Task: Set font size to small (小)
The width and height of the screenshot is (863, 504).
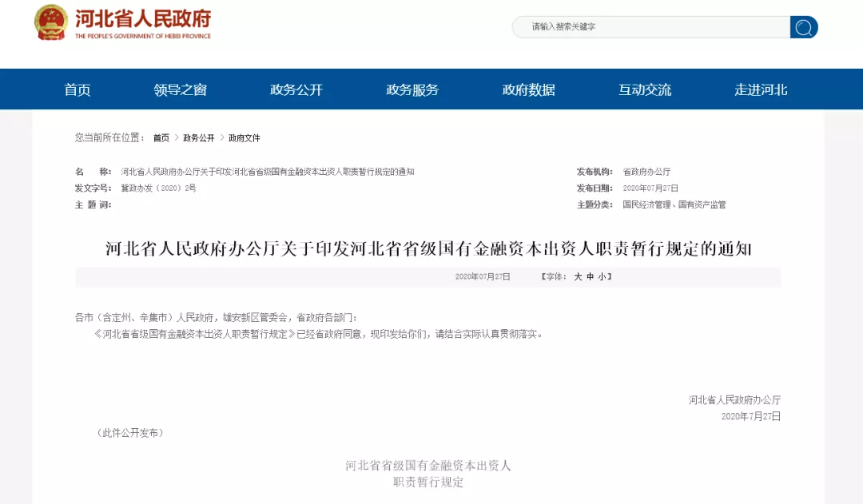Action: click(x=603, y=276)
